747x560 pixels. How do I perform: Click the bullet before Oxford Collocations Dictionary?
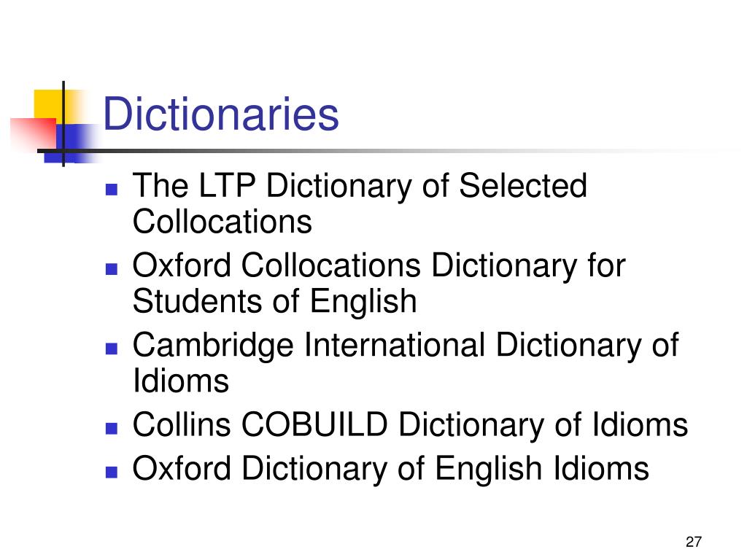[x=112, y=270]
